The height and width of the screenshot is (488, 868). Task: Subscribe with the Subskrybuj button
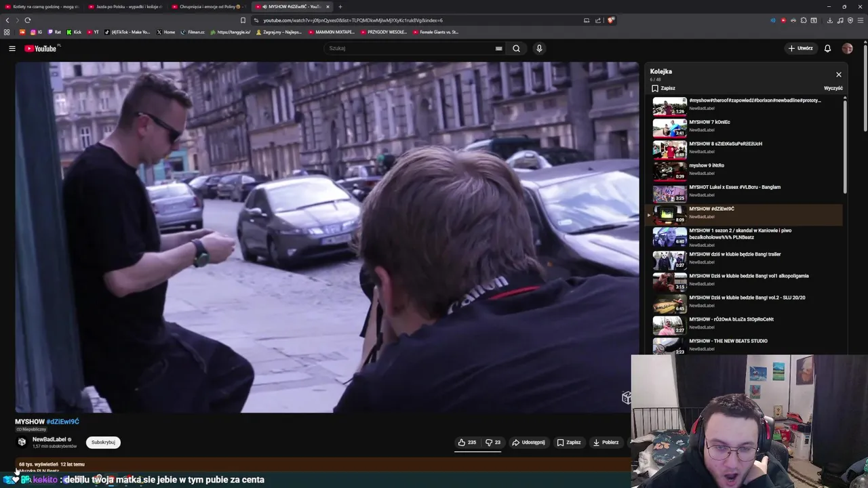point(103,442)
